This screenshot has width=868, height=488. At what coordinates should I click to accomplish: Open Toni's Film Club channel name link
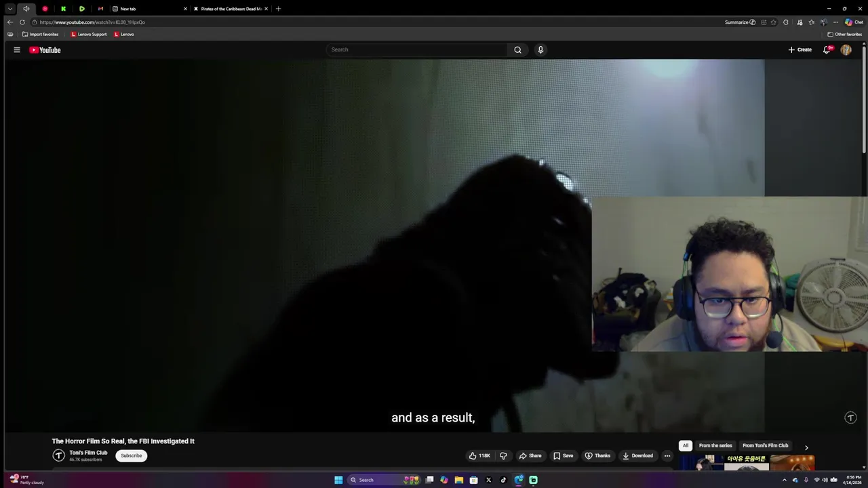(x=88, y=453)
